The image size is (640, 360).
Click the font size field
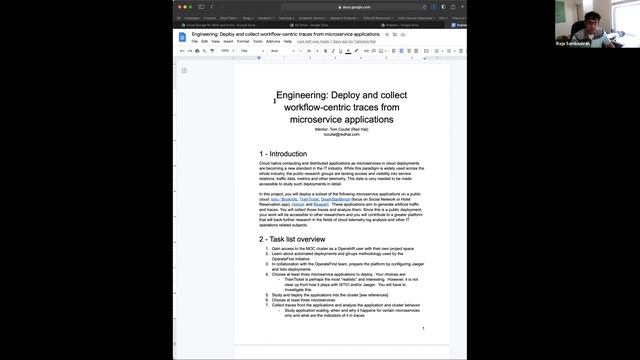pos(309,51)
